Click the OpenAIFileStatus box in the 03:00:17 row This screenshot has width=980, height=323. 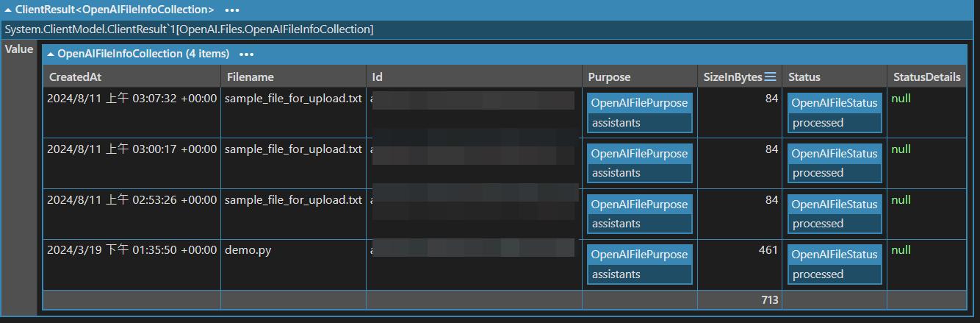(x=835, y=163)
